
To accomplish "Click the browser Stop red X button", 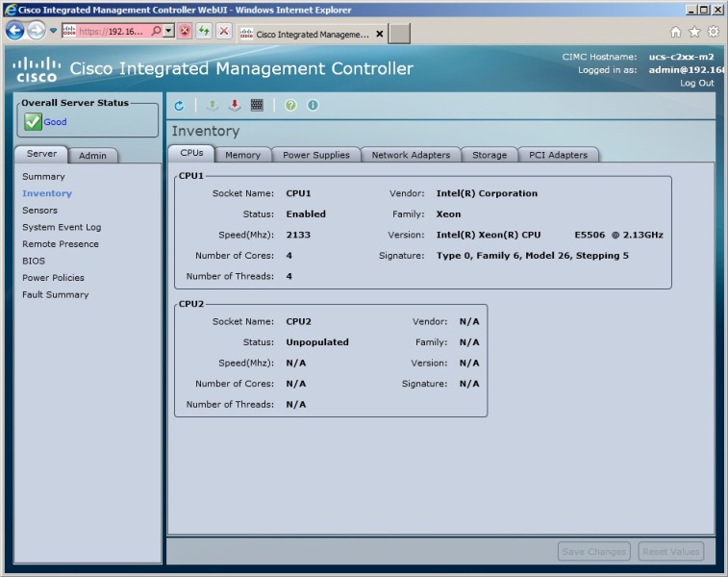I will (x=224, y=31).
